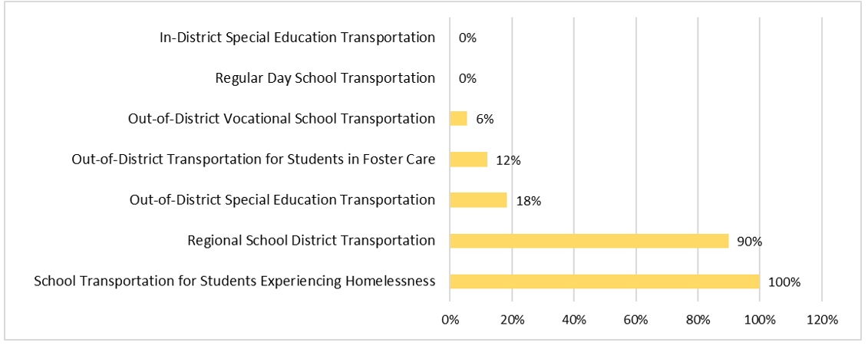Select the Students in Foster Care bar

pos(469,160)
